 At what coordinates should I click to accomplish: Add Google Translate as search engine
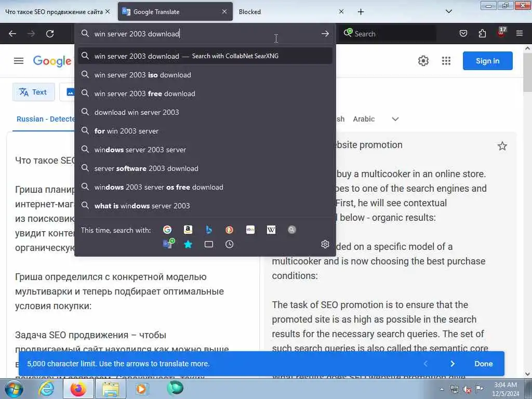coord(168,244)
